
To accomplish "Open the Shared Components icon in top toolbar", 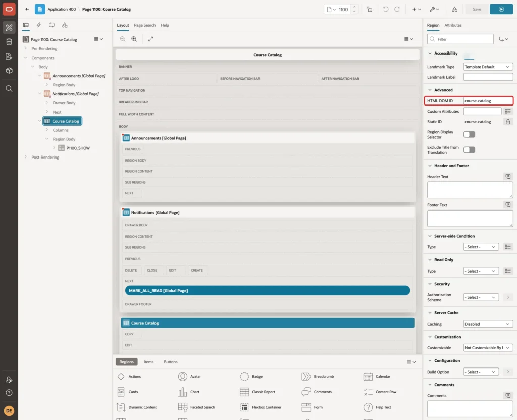I will point(454,9).
